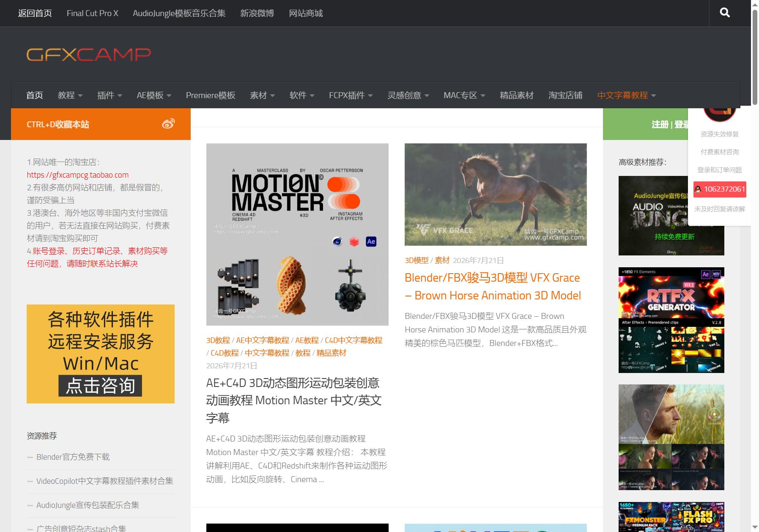
Task: Open 网站商城 top link
Action: pyautogui.click(x=306, y=13)
